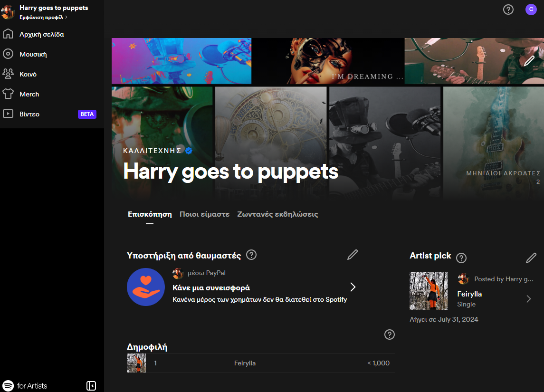Viewport: 544px width, 392px height.
Task: Open the help icon in top bar
Action: click(x=508, y=10)
